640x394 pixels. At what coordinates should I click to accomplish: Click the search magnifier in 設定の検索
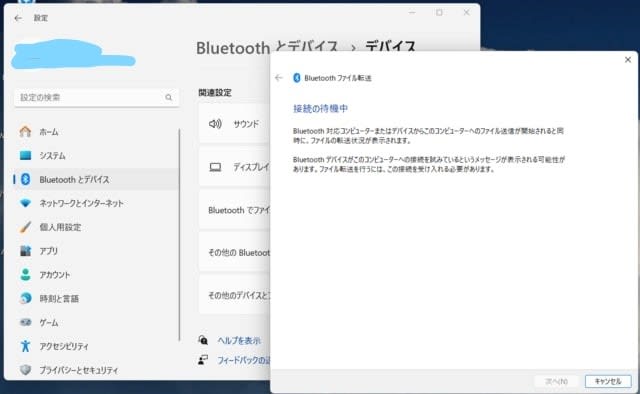[x=169, y=97]
